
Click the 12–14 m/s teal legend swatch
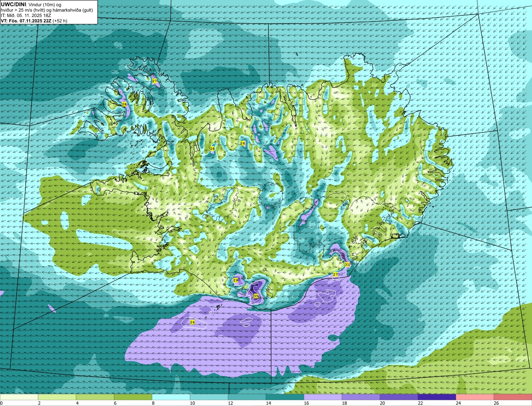tap(247, 397)
